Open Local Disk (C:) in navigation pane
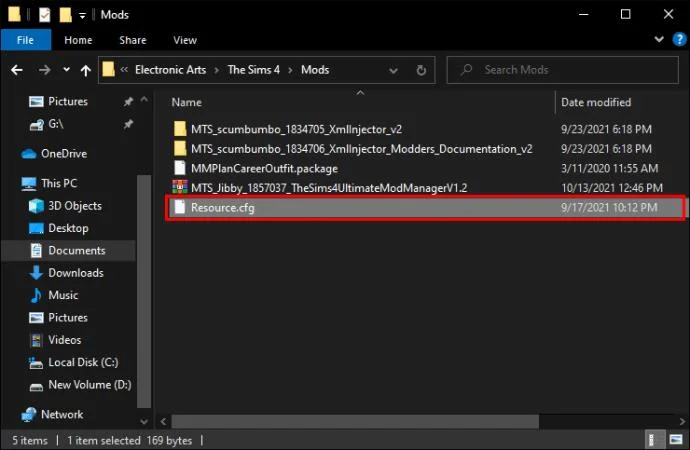 click(83, 362)
